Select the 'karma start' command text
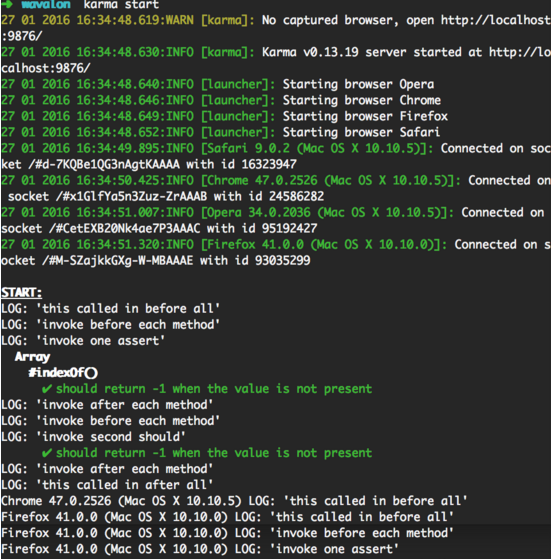Viewport: 551px width, 559px height. tap(121, 5)
